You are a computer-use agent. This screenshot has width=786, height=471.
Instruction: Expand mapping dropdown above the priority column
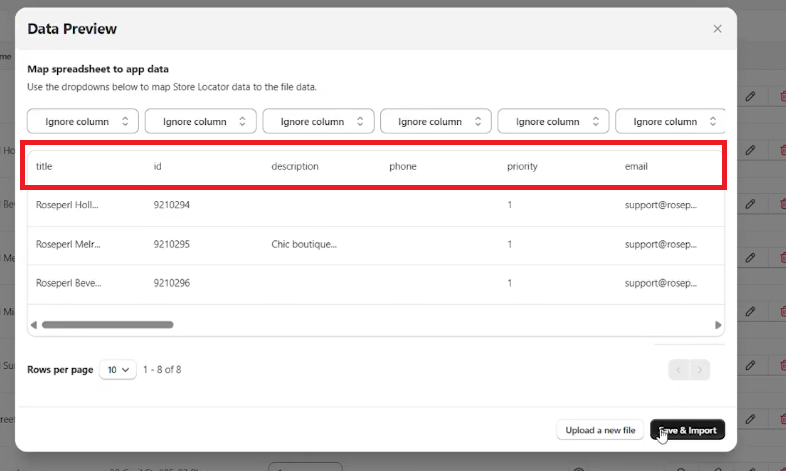554,121
